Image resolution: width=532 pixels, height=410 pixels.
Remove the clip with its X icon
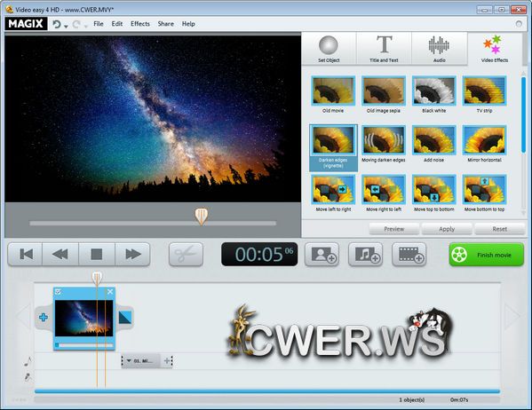pyautogui.click(x=110, y=292)
